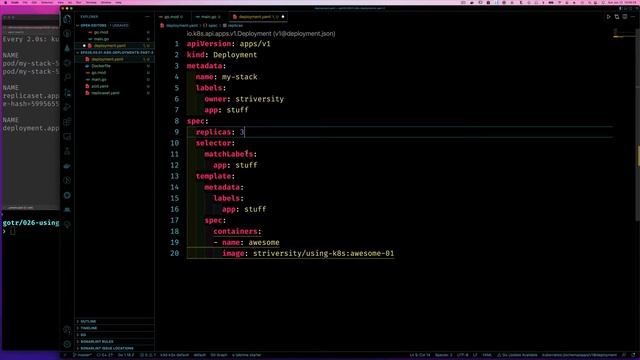Click the 'containers' key on line 18

click(x=236, y=231)
